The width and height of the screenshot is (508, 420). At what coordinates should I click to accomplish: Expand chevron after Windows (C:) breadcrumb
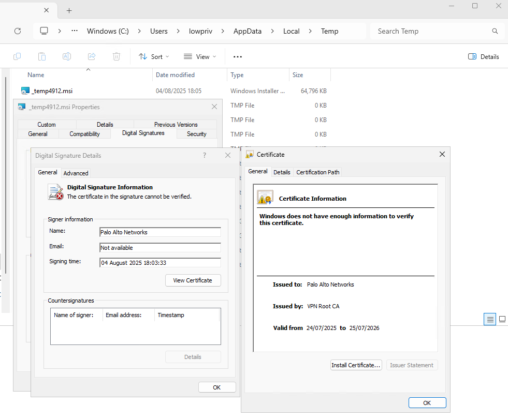coord(139,31)
